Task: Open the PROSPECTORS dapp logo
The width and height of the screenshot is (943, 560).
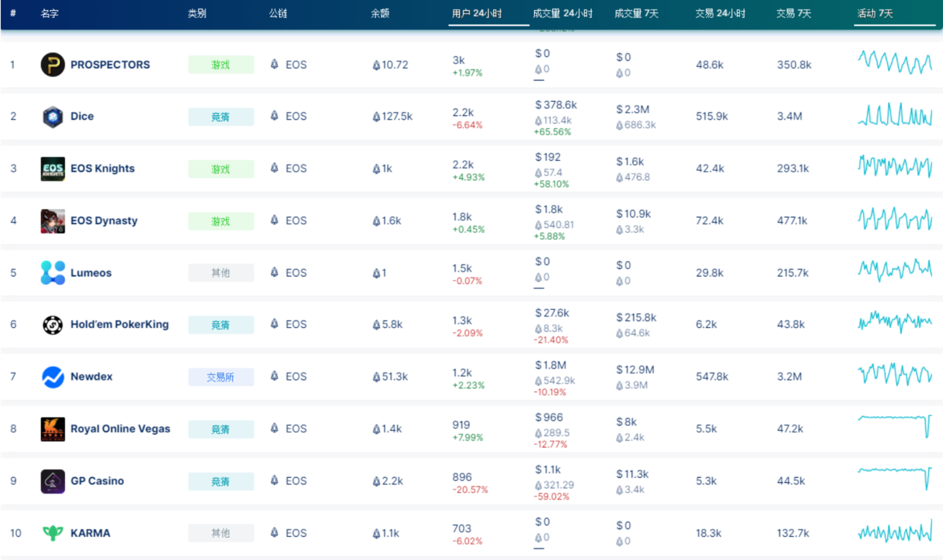Action: pos(53,65)
